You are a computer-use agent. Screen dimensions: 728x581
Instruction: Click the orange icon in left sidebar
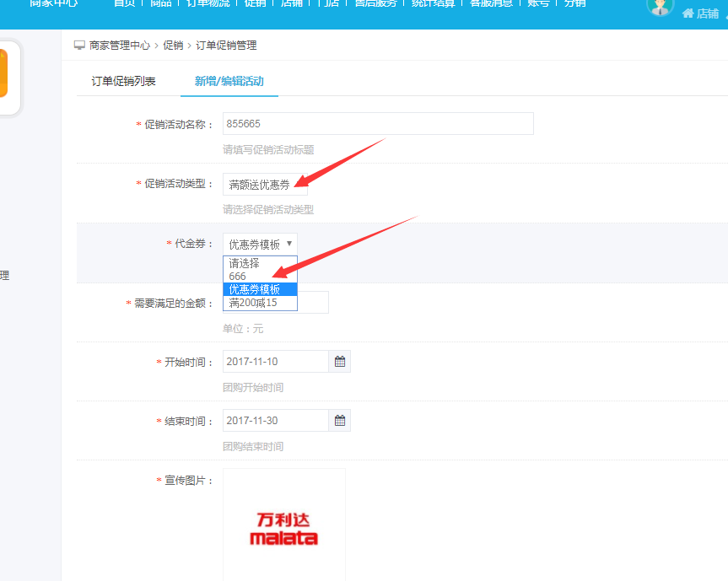[x=3, y=74]
